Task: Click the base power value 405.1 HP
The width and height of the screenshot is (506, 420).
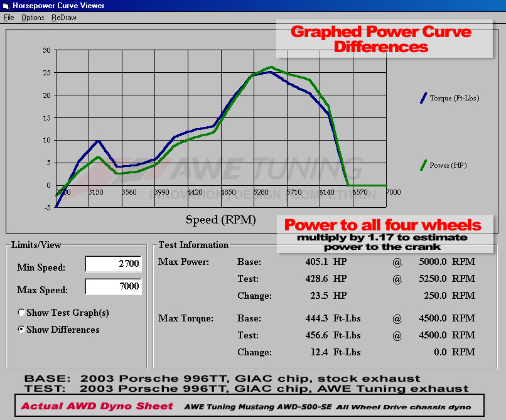Action: 326,262
